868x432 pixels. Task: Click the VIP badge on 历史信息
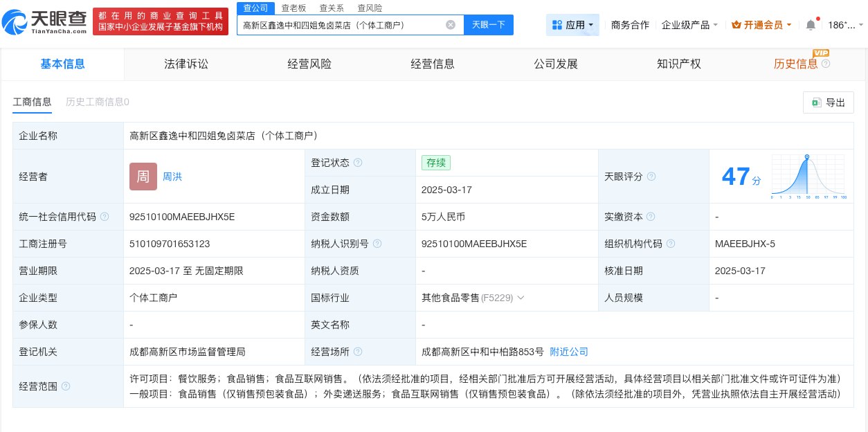820,53
